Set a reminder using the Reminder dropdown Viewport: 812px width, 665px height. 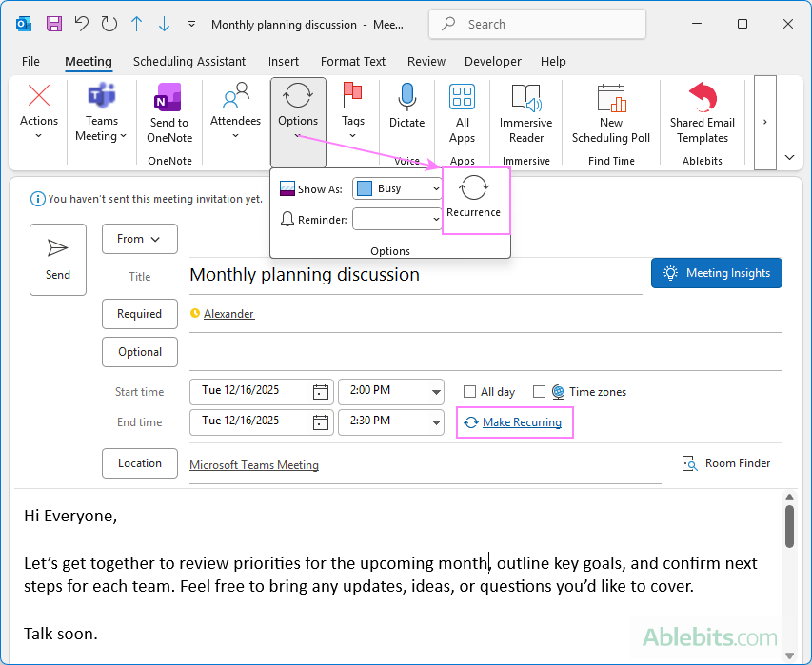pyautogui.click(x=397, y=219)
